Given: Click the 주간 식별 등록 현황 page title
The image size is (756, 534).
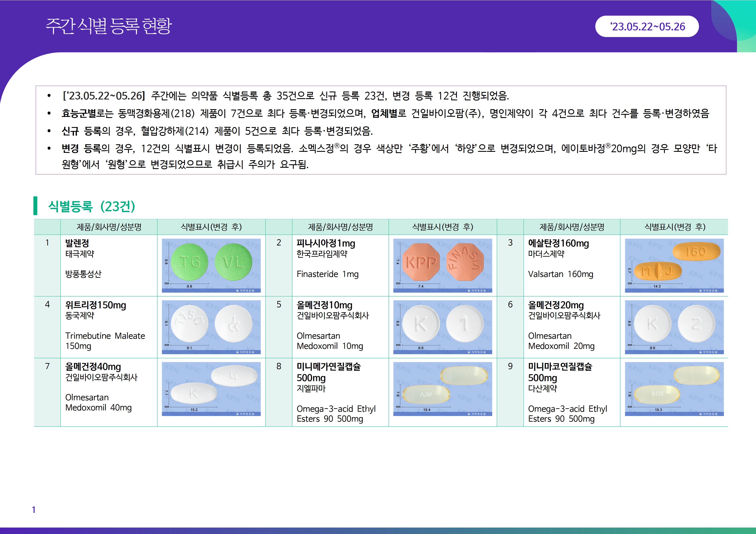Looking at the screenshot, I should [x=109, y=26].
